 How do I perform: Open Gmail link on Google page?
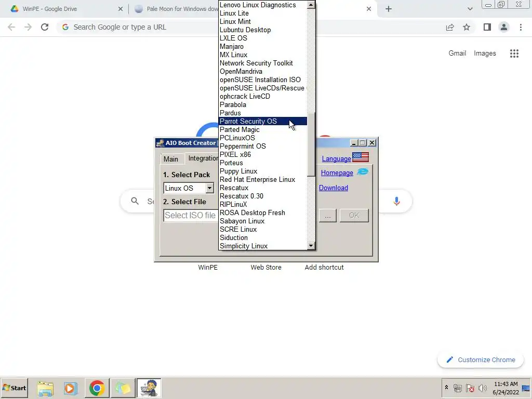pos(457,54)
